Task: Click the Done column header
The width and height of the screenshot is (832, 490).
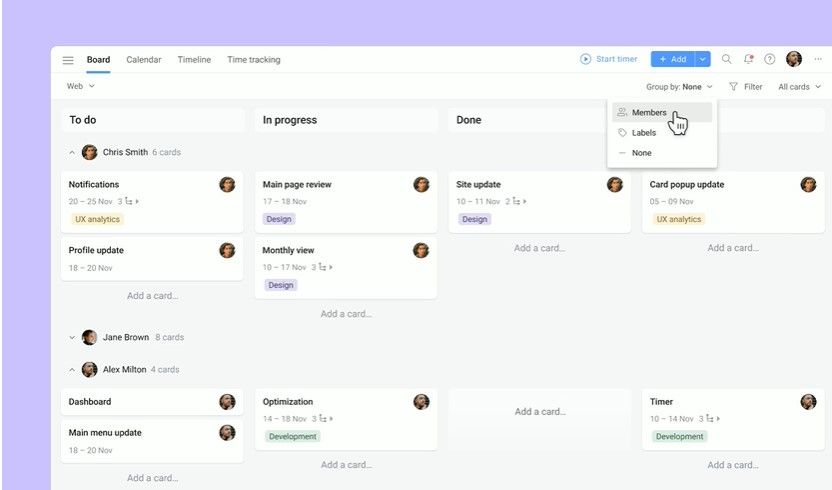Action: pos(469,120)
